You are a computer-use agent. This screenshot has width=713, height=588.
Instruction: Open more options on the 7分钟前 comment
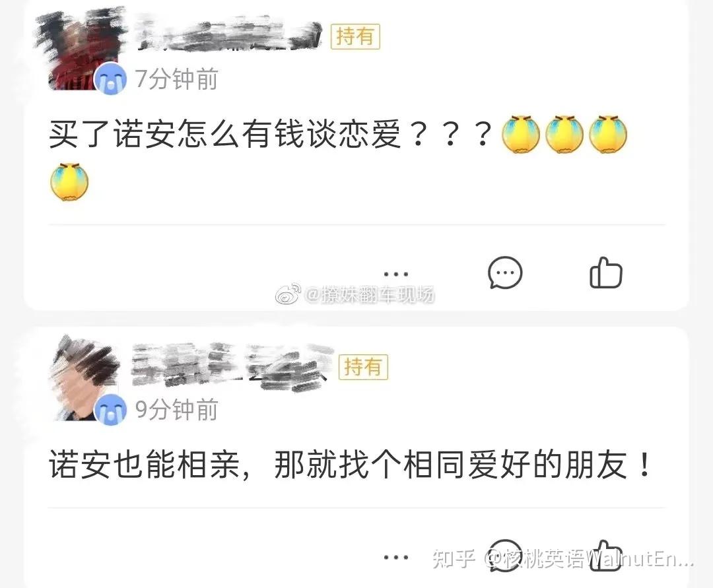tap(395, 274)
